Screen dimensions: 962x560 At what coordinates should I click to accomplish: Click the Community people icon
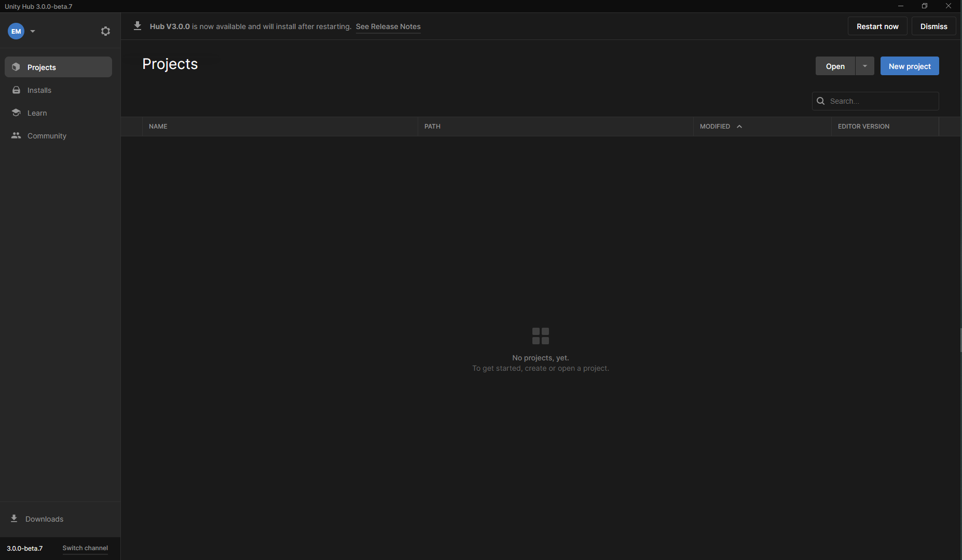(x=16, y=135)
